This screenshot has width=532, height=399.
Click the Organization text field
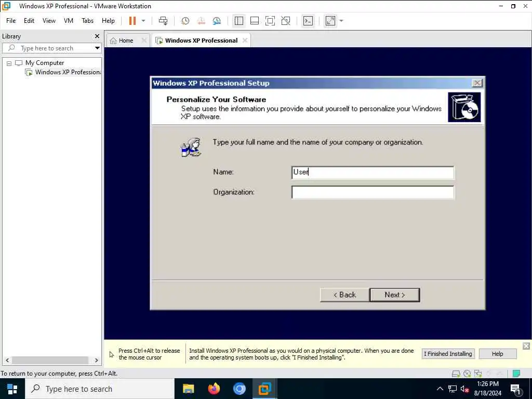[x=373, y=192]
